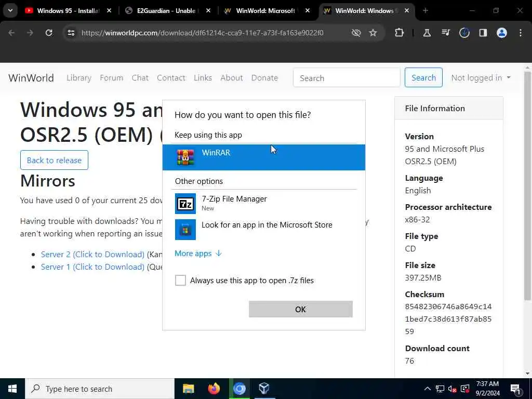Bookmark this page with the star

[x=373, y=33]
